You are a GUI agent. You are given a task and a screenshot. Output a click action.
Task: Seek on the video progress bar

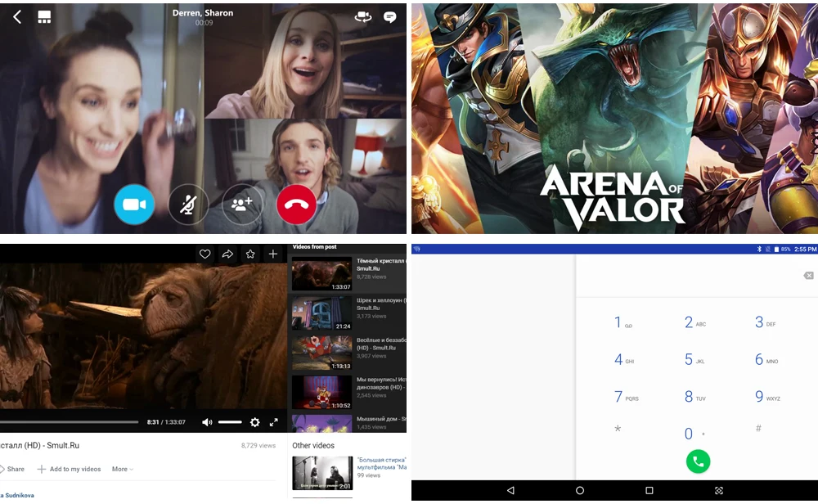pos(69,422)
